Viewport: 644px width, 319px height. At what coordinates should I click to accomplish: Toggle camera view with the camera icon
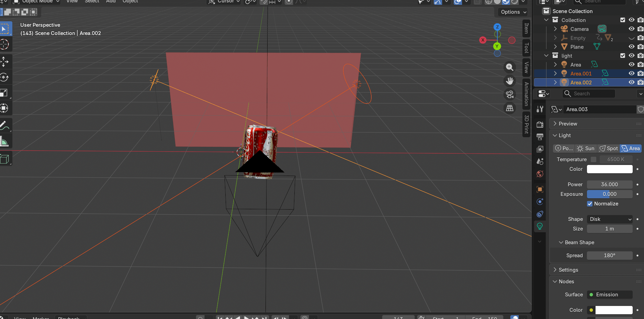click(x=510, y=94)
